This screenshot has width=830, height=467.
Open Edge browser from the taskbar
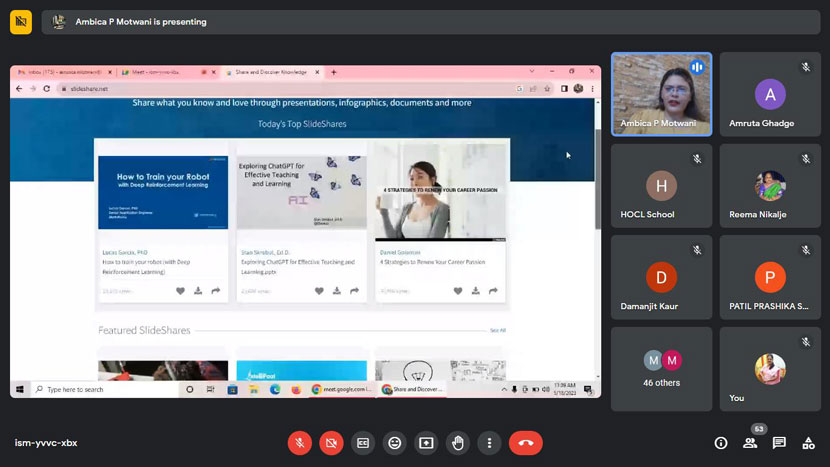pos(275,390)
